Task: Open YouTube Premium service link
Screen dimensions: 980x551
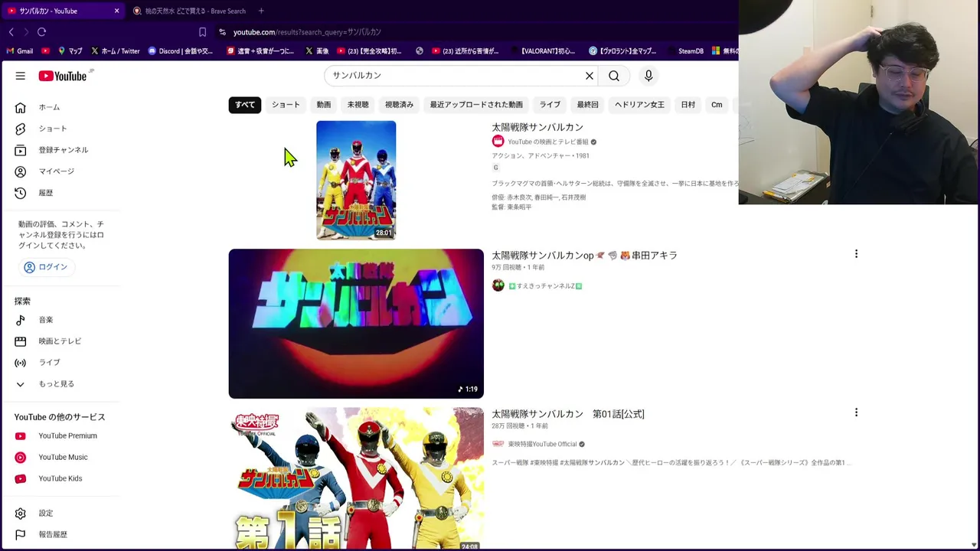Action: click(66, 436)
